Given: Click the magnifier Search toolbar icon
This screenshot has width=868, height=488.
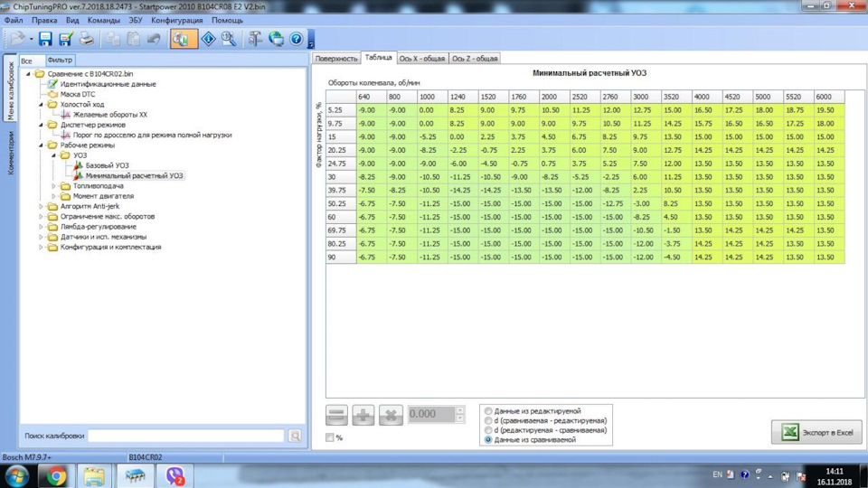Looking at the screenshot, I should (229, 39).
